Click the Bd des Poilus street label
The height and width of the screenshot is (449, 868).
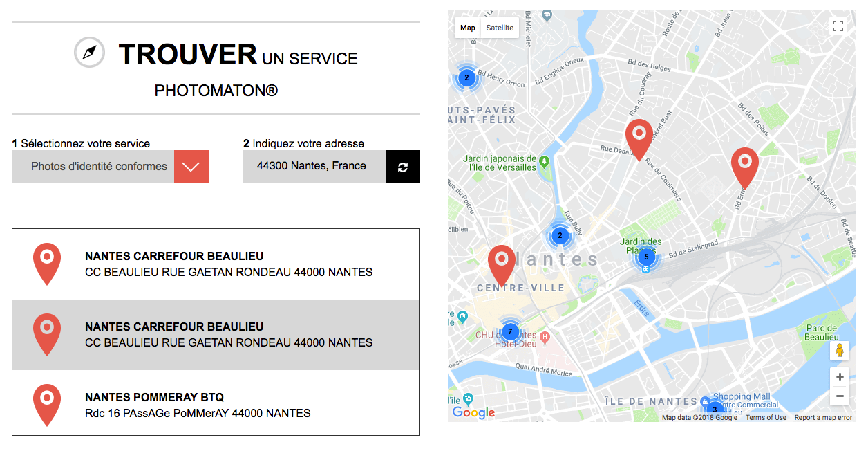(753, 118)
